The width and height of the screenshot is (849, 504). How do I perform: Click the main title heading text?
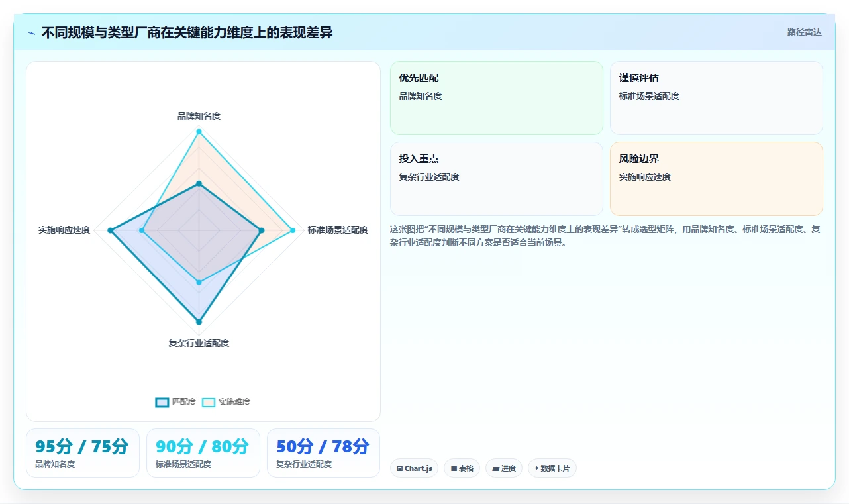pyautogui.click(x=187, y=32)
